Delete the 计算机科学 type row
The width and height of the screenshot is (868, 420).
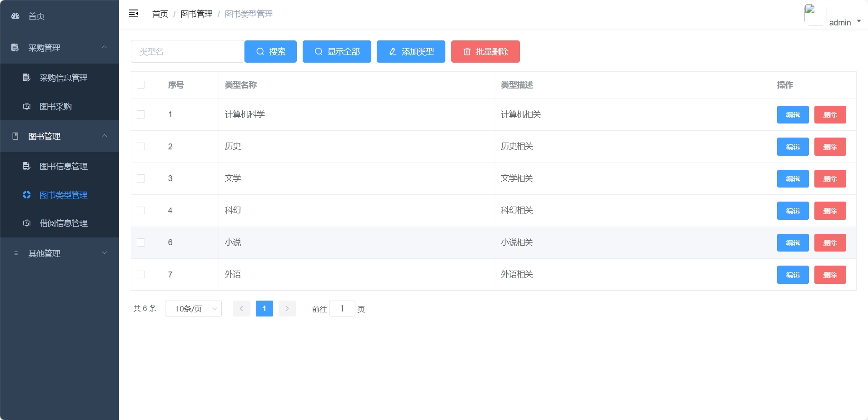click(830, 114)
